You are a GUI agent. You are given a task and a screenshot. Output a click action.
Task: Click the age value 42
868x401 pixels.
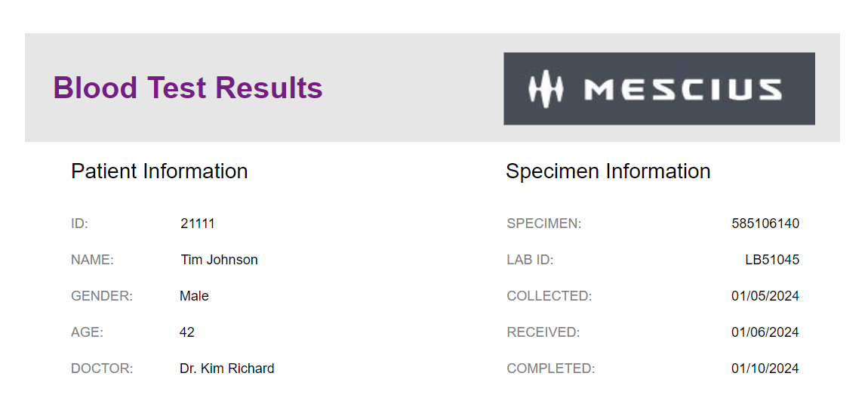(187, 332)
